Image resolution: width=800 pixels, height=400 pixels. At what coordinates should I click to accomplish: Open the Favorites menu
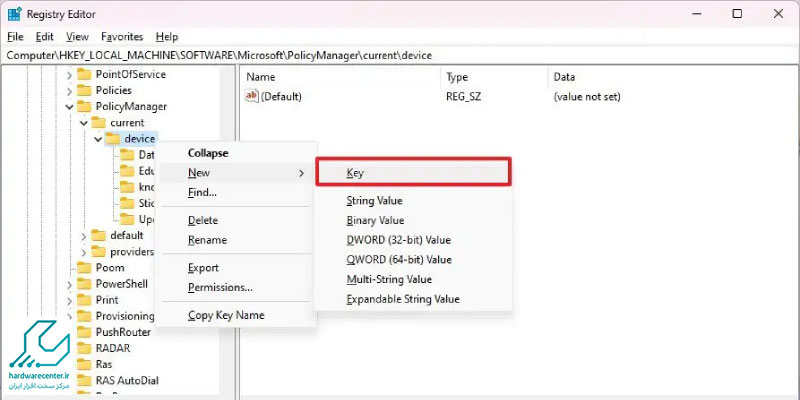pos(122,37)
